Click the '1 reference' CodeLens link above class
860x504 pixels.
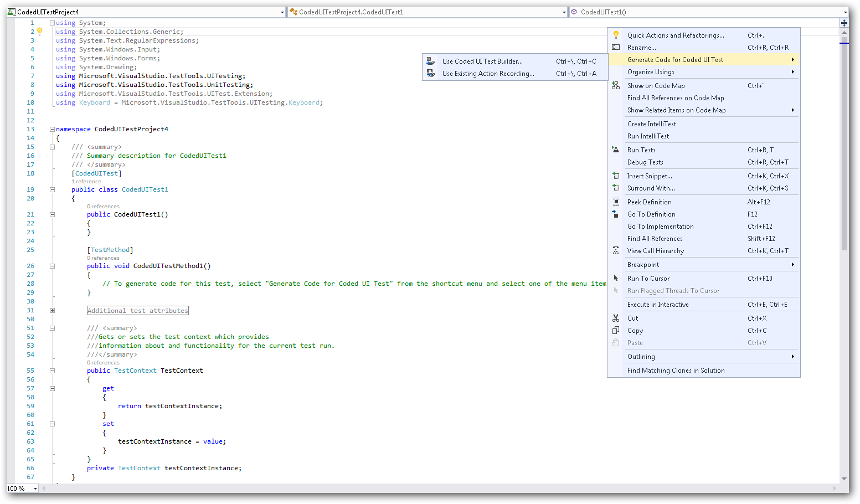(x=86, y=182)
